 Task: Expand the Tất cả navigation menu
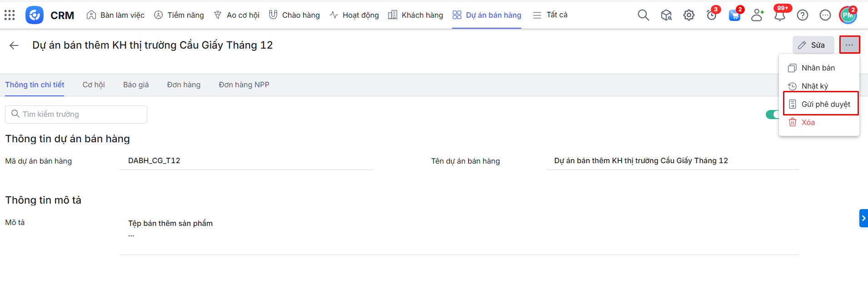point(550,15)
